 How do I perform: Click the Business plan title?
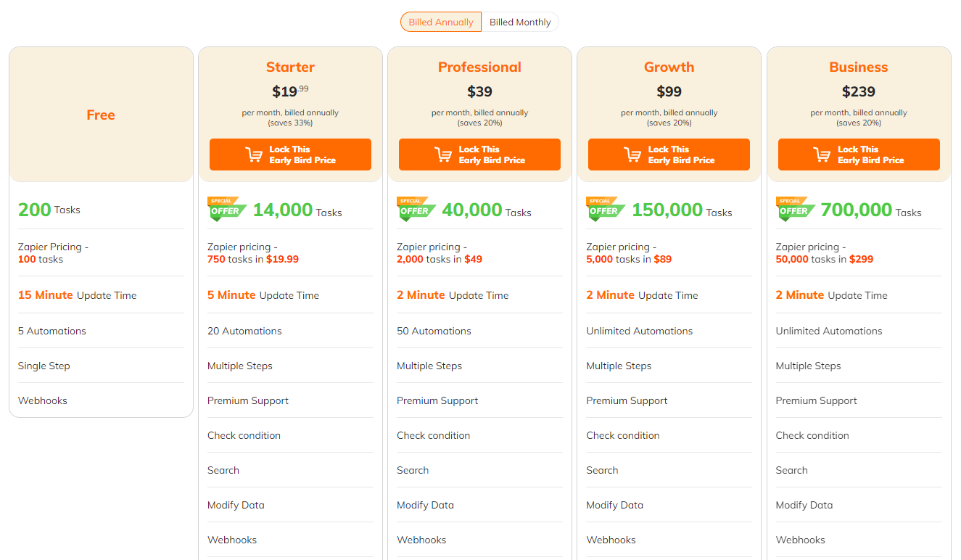click(x=859, y=67)
